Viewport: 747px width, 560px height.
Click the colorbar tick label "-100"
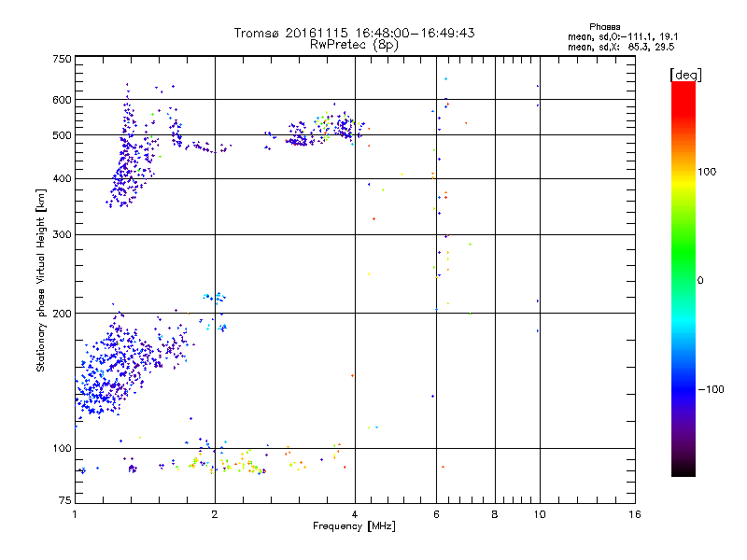[711, 389]
